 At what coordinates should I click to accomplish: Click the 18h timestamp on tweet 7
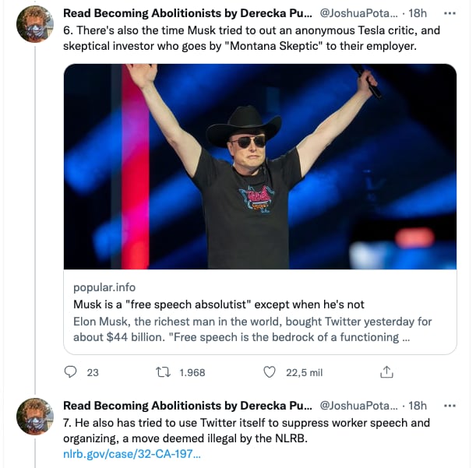[418, 406]
